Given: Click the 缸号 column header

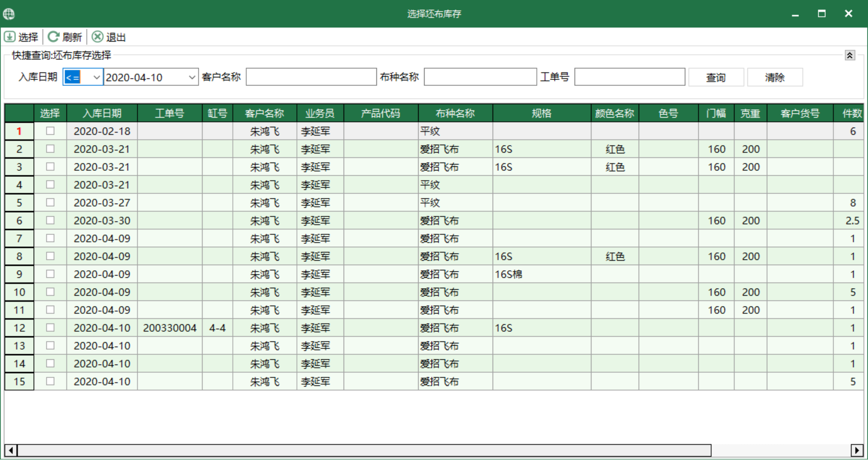Looking at the screenshot, I should tap(217, 113).
